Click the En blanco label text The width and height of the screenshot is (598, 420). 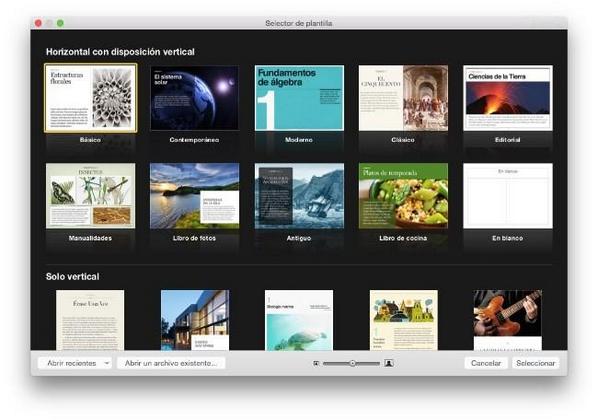[508, 238]
